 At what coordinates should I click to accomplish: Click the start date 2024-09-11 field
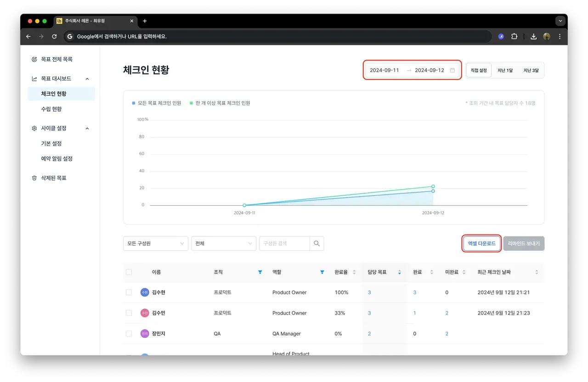click(x=384, y=70)
